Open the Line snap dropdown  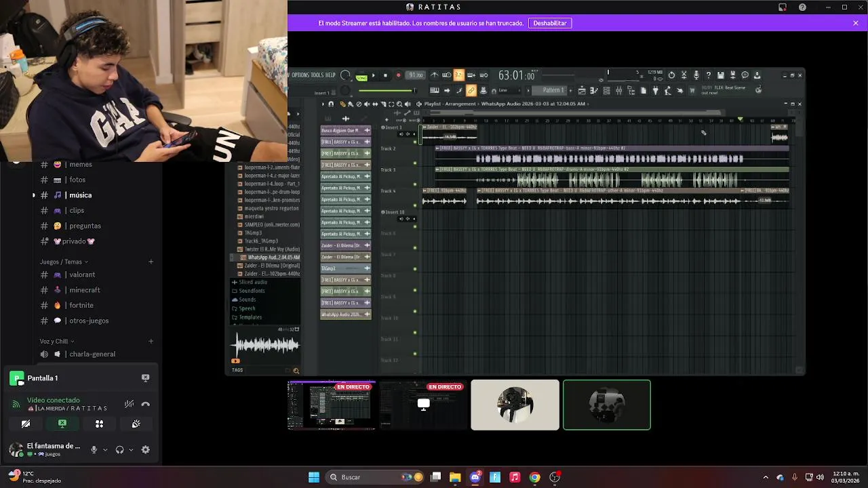tap(509, 90)
